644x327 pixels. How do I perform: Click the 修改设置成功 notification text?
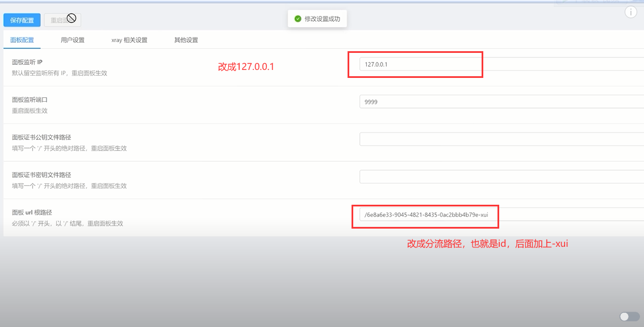point(322,19)
